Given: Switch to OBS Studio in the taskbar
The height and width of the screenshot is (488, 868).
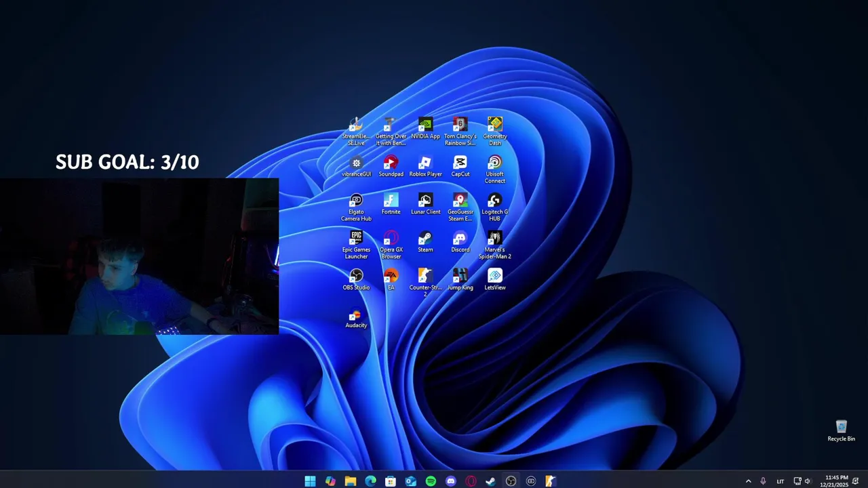Looking at the screenshot, I should 511,481.
